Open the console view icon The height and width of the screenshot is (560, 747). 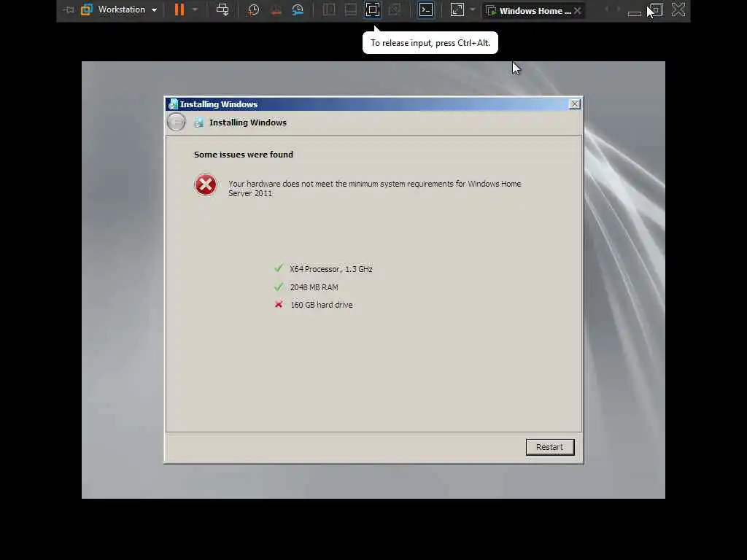pos(426,9)
